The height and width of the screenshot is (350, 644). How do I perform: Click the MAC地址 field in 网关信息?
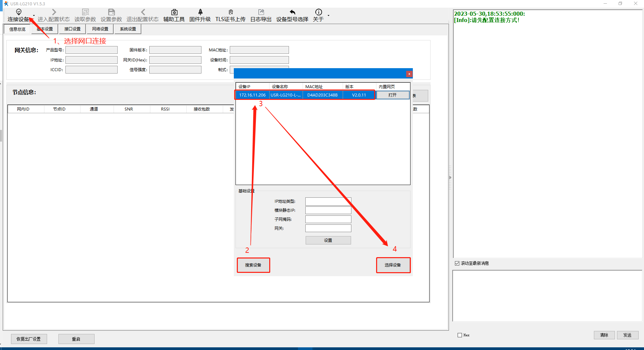tap(259, 50)
